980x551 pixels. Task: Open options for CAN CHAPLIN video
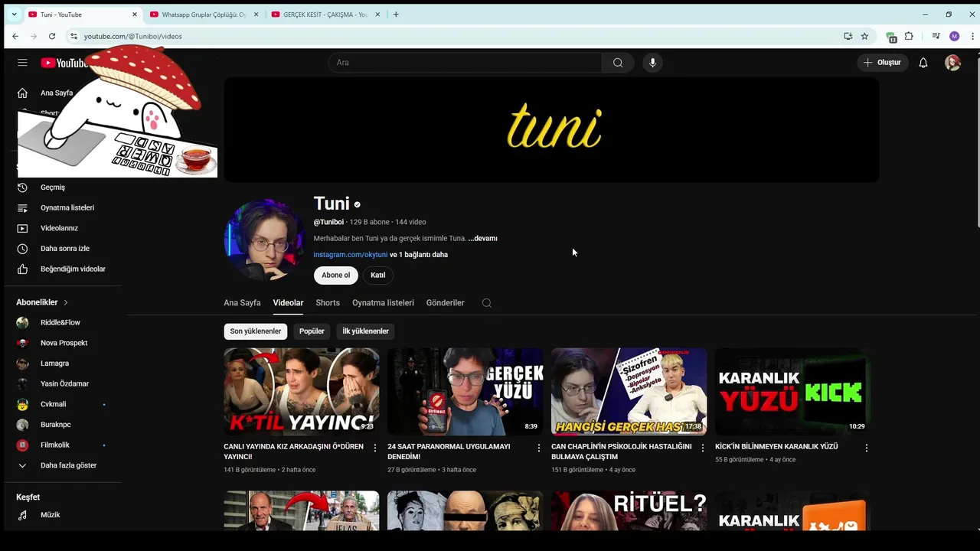703,448
